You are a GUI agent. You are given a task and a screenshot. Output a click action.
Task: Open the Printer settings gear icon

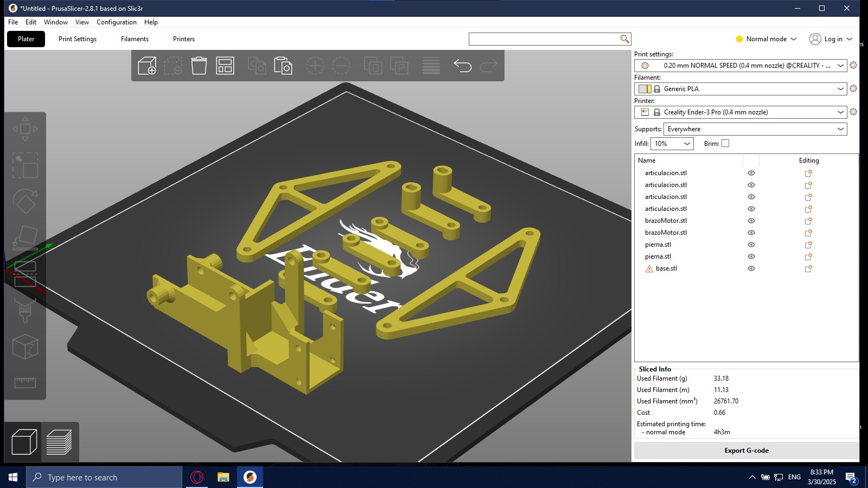click(x=853, y=112)
